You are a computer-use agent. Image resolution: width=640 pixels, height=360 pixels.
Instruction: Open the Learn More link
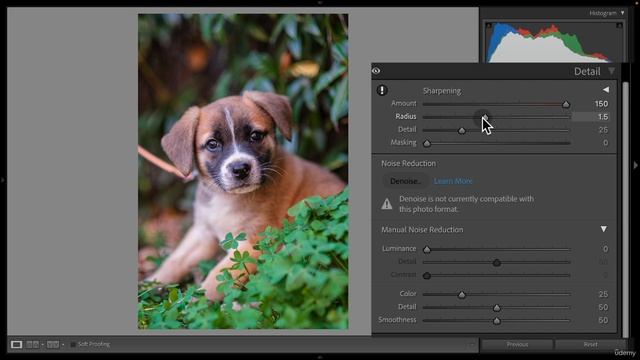(453, 181)
